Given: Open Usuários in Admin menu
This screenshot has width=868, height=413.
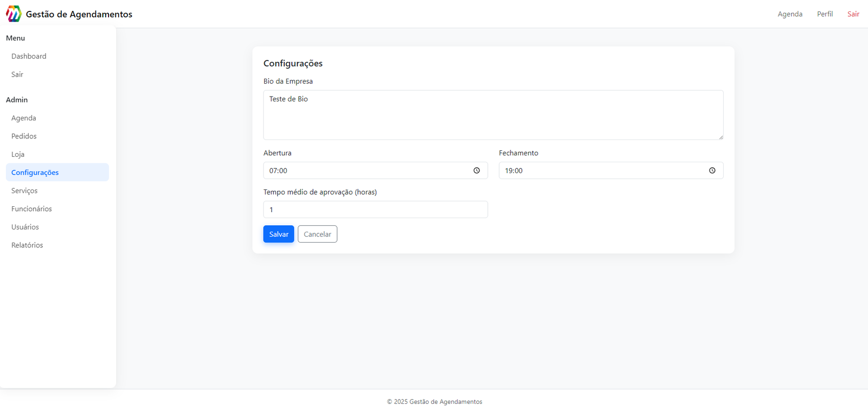Looking at the screenshot, I should pyautogui.click(x=25, y=227).
